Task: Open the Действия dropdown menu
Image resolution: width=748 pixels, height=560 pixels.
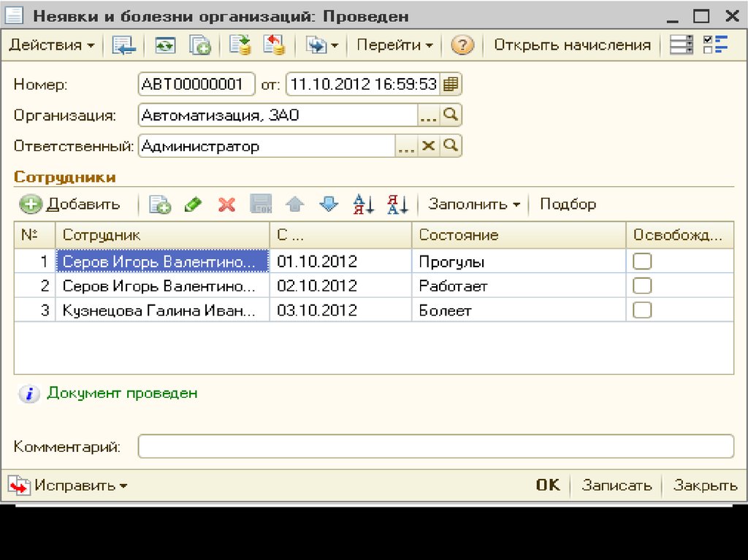Action: pos(51,45)
